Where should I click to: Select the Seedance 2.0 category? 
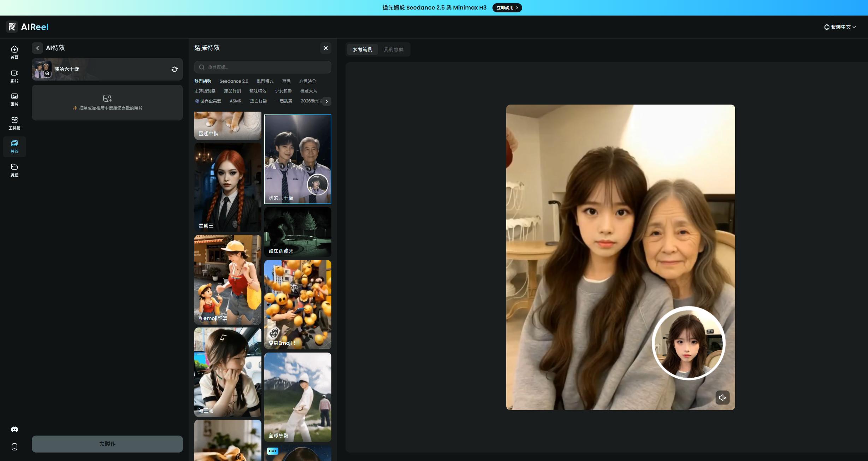coord(234,81)
